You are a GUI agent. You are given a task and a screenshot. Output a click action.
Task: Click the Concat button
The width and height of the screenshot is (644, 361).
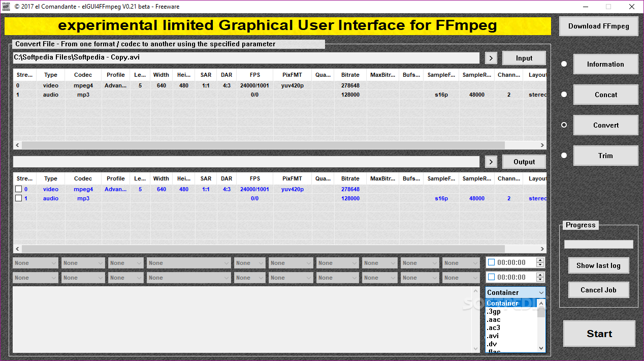pyautogui.click(x=605, y=95)
